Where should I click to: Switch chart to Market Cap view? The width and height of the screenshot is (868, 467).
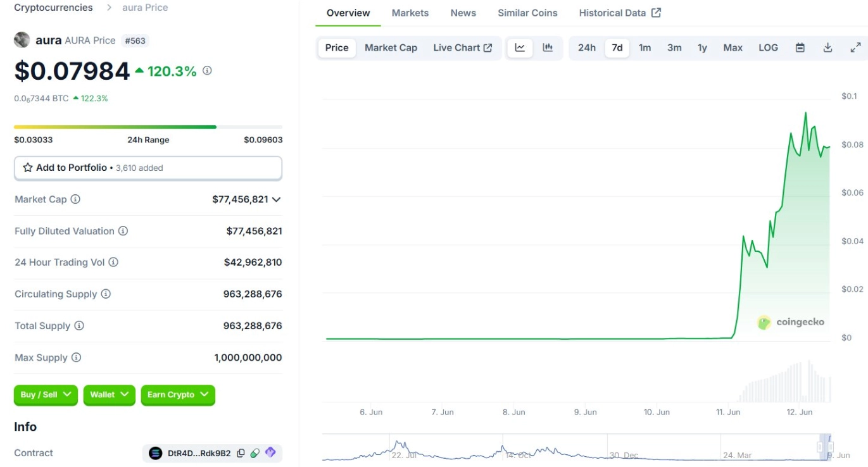(x=391, y=47)
